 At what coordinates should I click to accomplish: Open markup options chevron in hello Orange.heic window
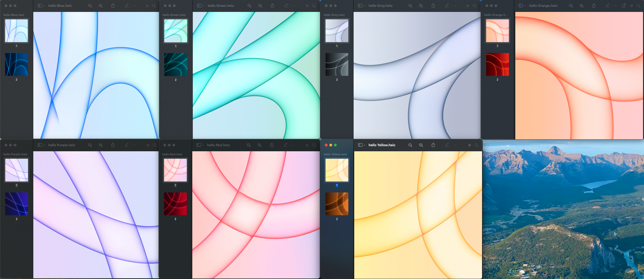tap(615, 6)
